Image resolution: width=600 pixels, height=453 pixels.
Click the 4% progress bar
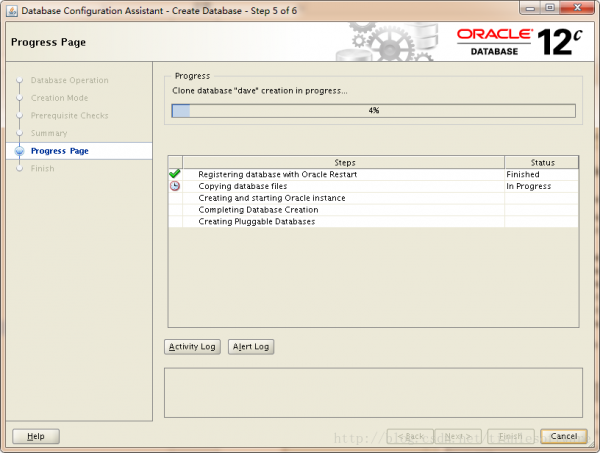click(x=373, y=111)
